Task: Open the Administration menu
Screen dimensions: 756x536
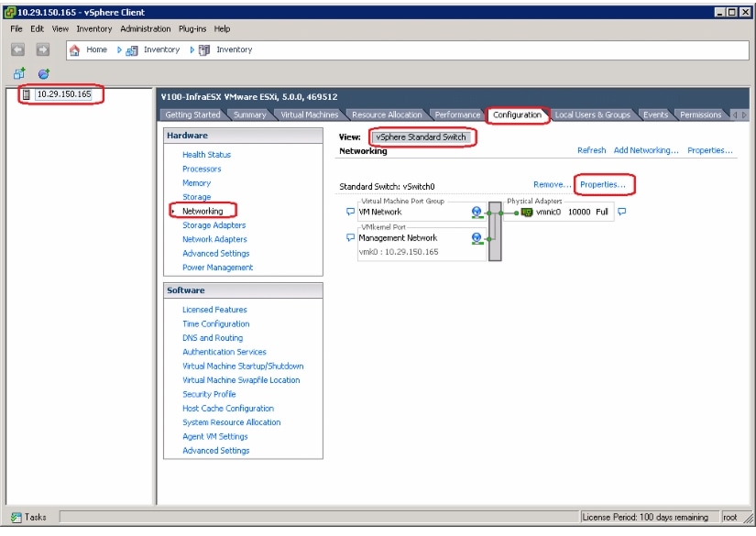Action: point(145,29)
